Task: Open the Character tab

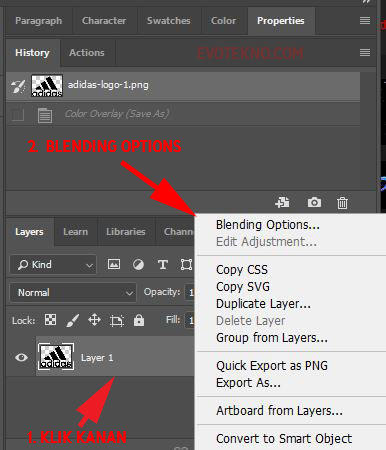Action: [x=104, y=21]
